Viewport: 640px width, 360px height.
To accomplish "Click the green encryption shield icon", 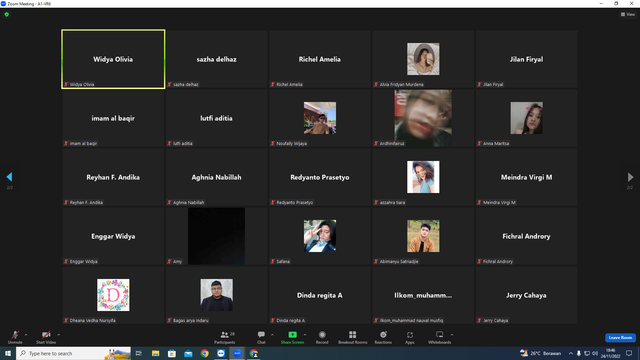I will click(7, 14).
